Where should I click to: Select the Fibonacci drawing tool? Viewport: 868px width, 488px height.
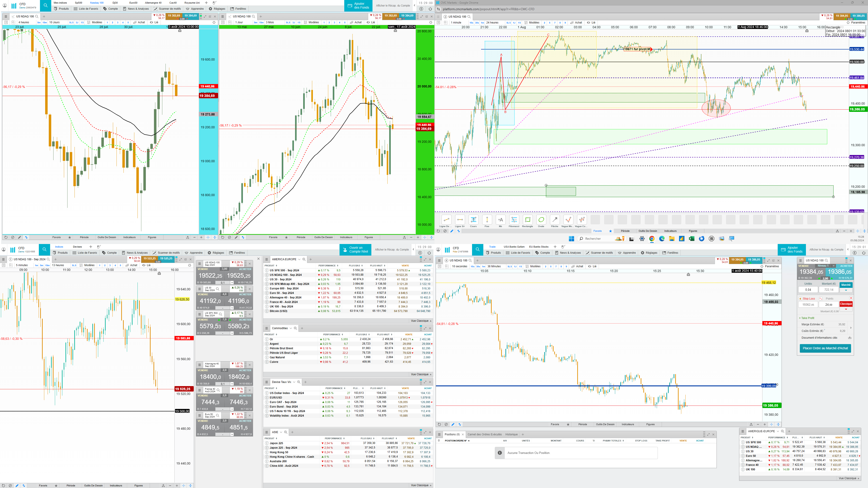(x=514, y=220)
